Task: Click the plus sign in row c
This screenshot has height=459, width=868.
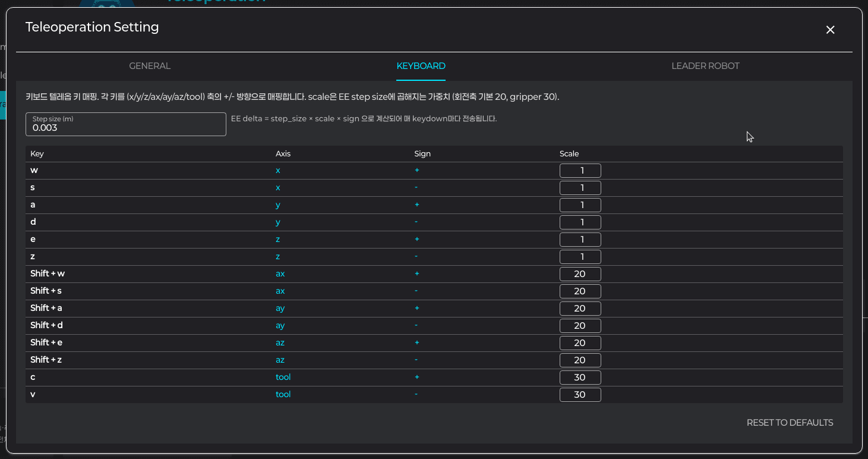Action: click(x=416, y=378)
